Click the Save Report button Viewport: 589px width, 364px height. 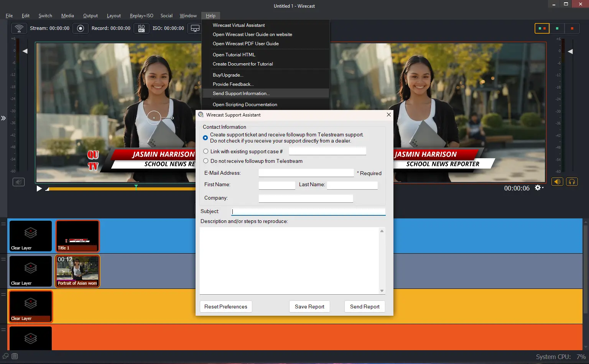click(x=309, y=307)
